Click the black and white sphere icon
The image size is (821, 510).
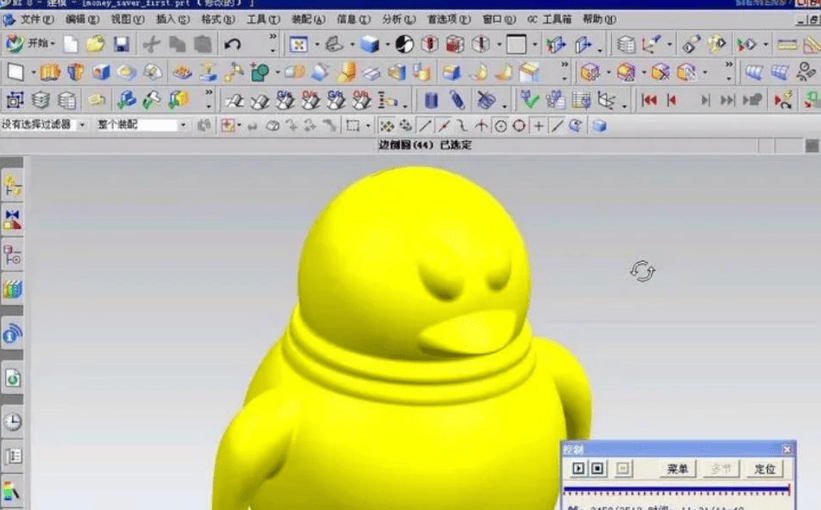click(x=404, y=44)
